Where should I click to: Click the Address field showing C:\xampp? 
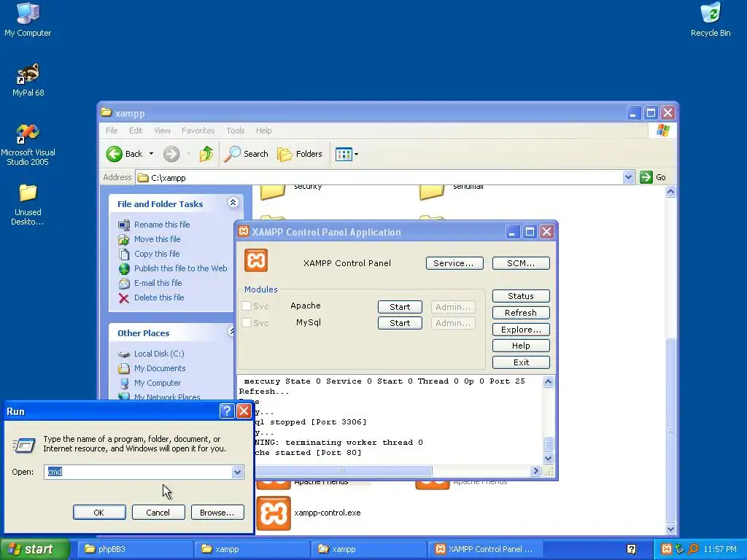pos(379,177)
